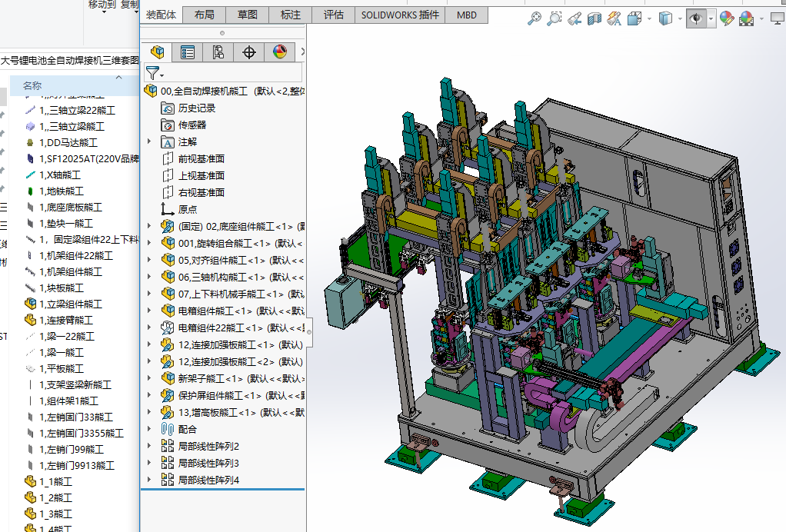This screenshot has width=786, height=532.
Task: Expand the 注解 folder
Action: [x=149, y=141]
